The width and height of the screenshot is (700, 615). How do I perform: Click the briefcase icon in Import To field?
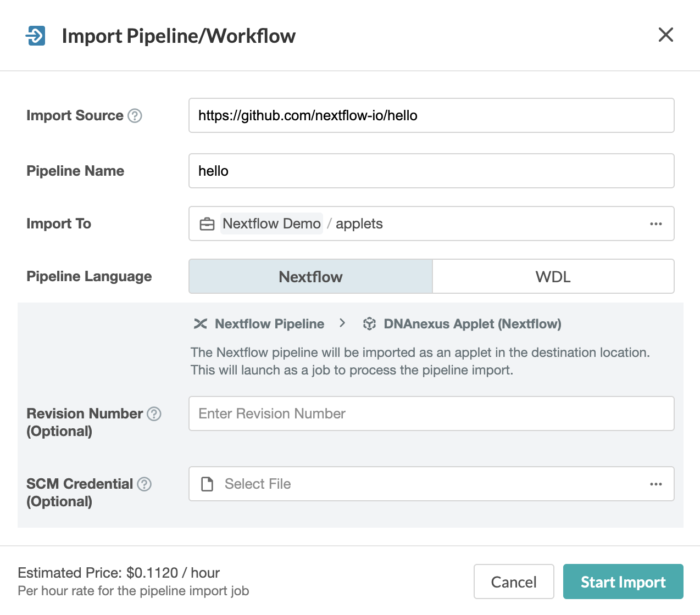coord(207,223)
